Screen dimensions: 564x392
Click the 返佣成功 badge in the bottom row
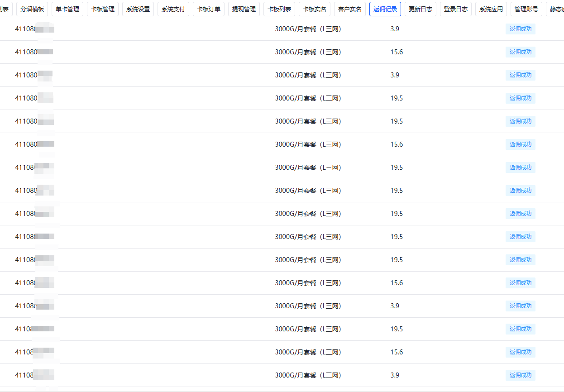(x=521, y=375)
